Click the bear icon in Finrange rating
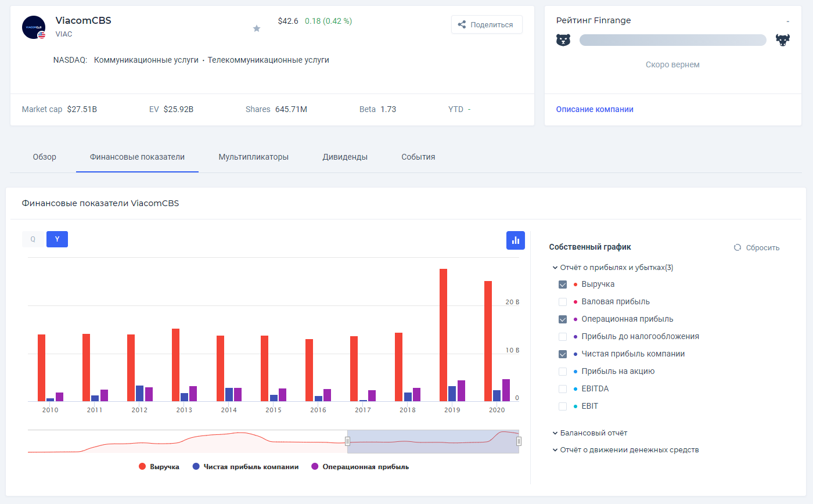Screen dimensions: 813x504 [563, 40]
